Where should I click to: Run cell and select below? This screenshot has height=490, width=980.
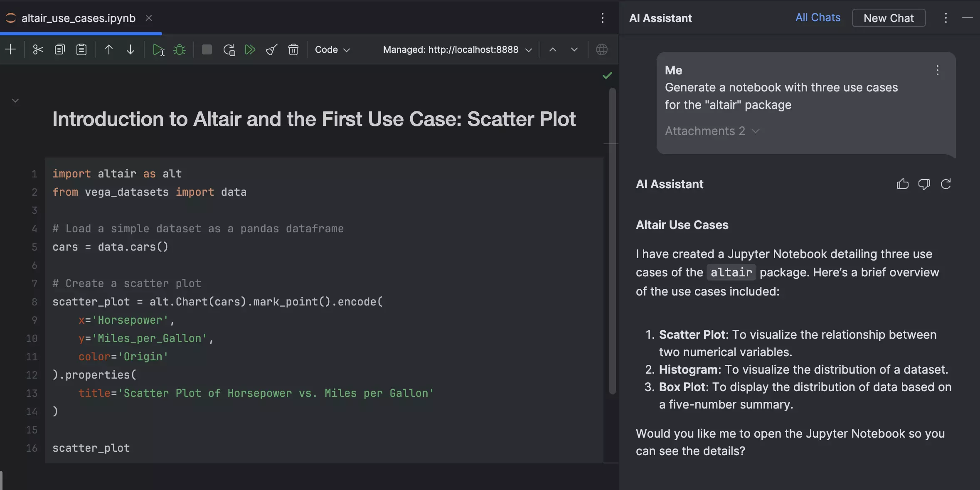point(158,49)
